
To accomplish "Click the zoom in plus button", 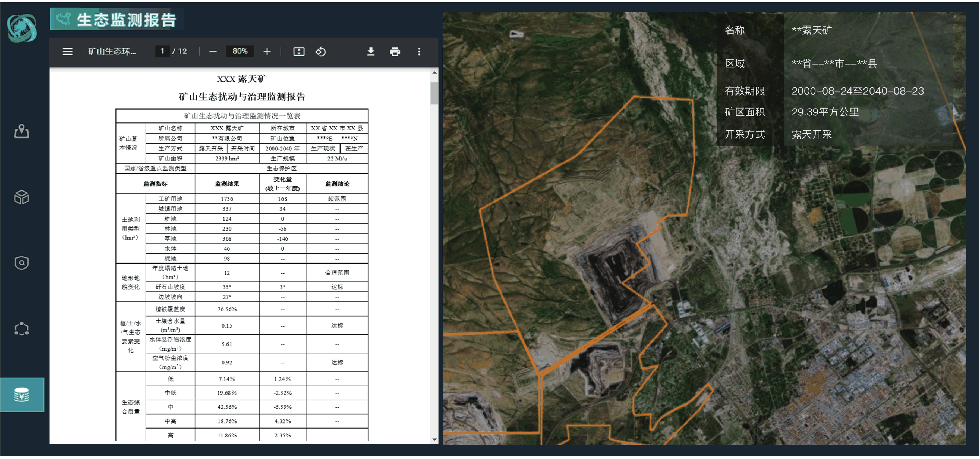I will (267, 51).
